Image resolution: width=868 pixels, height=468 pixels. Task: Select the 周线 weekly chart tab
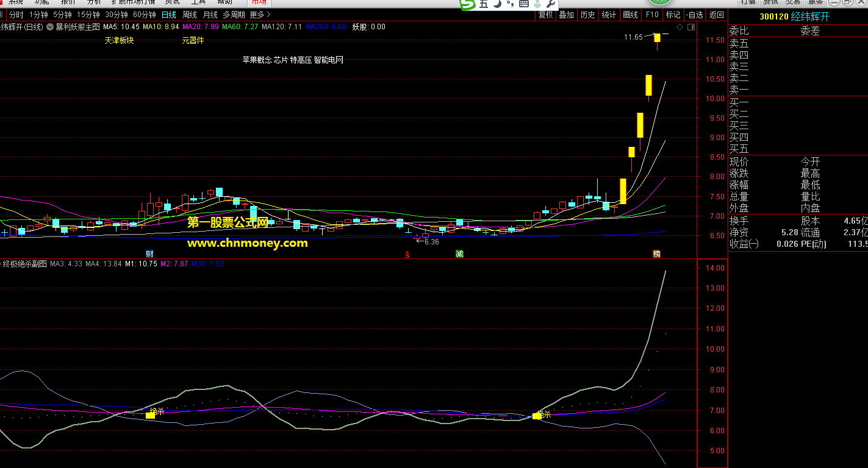190,15
